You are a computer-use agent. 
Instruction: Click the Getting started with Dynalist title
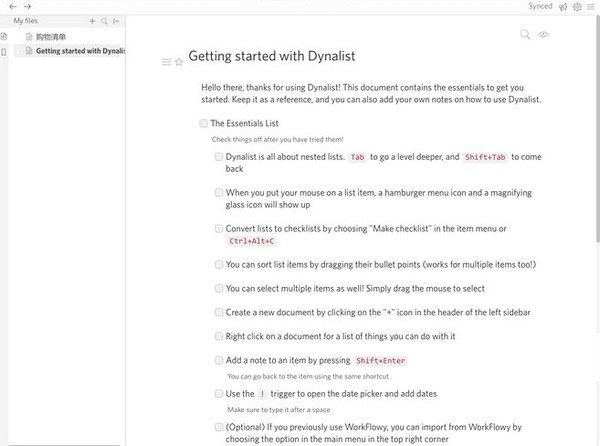pos(271,56)
